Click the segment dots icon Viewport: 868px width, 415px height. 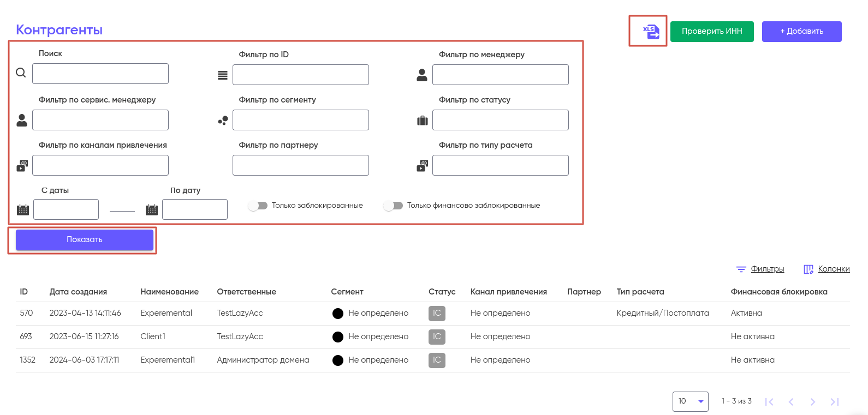(223, 121)
